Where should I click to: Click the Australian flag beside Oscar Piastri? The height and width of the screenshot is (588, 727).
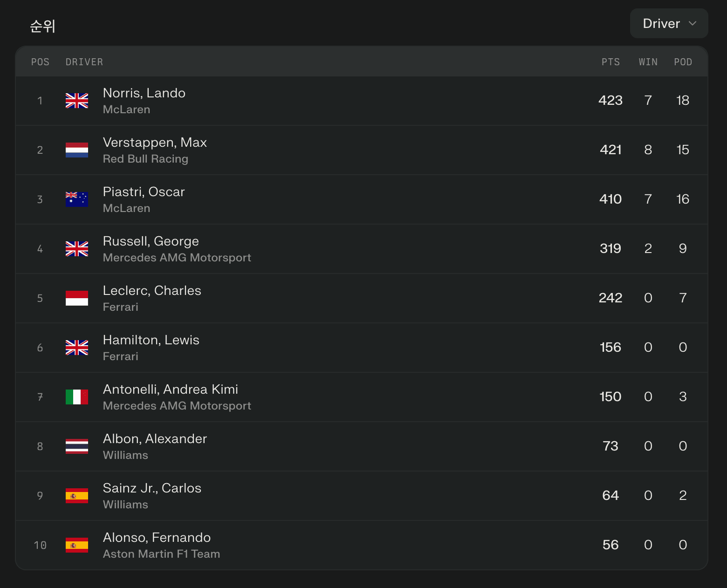77,199
